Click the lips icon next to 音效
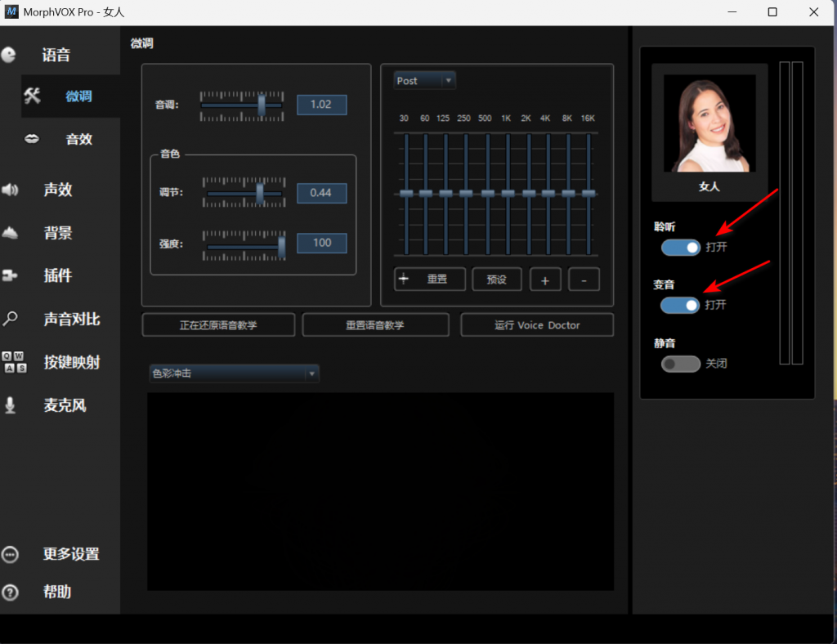The width and height of the screenshot is (837, 644). (x=32, y=139)
